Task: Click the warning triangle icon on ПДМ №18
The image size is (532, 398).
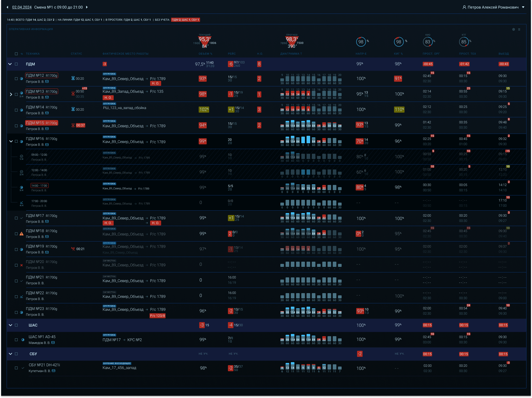Action: [x=22, y=234]
